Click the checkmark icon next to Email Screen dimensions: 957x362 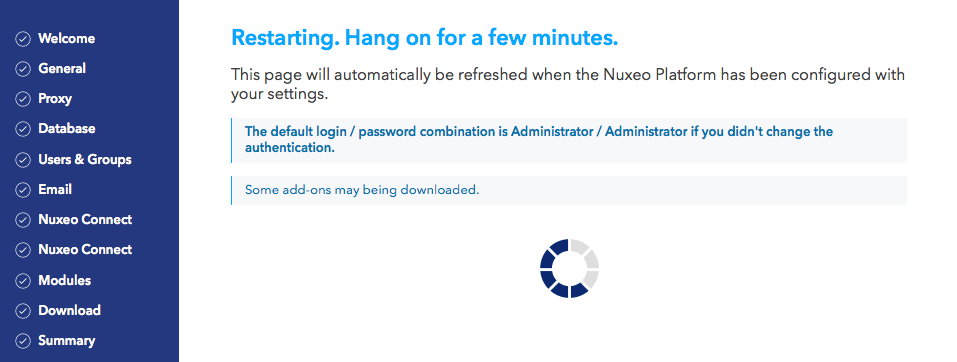[23, 190]
